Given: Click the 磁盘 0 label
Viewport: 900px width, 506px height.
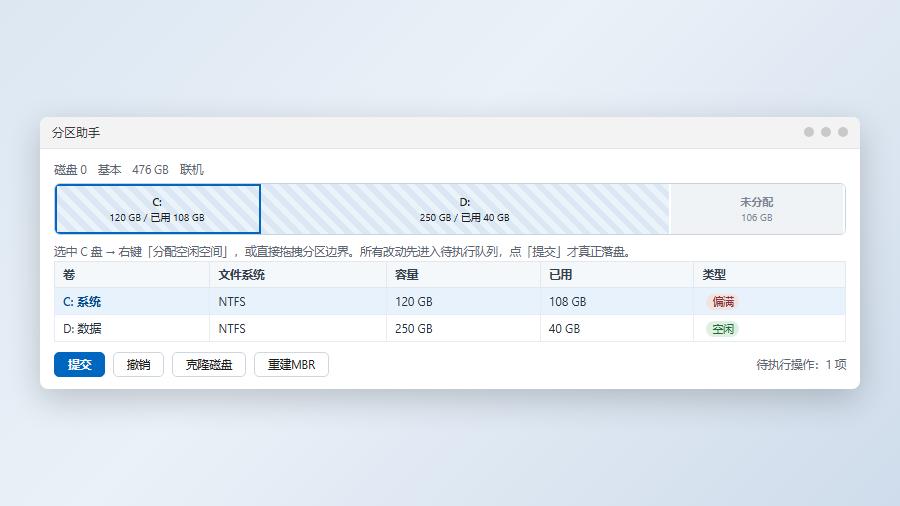Looking at the screenshot, I should point(70,170).
